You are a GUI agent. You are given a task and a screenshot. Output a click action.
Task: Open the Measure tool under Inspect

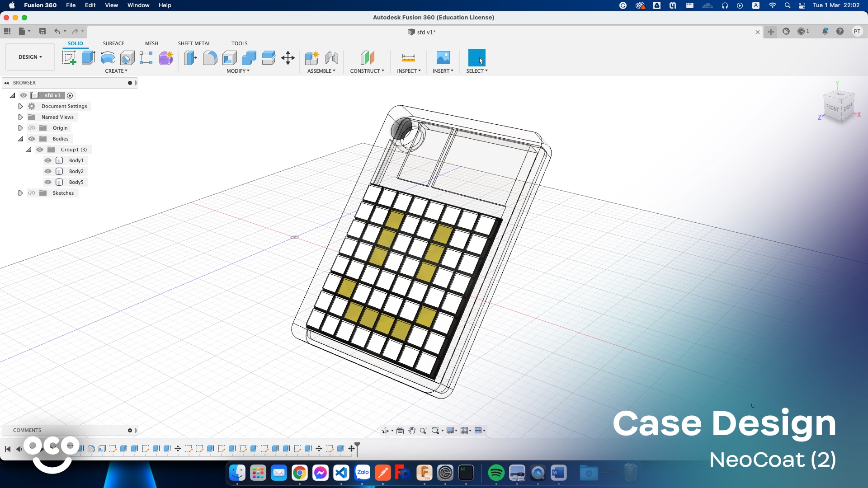point(408,58)
